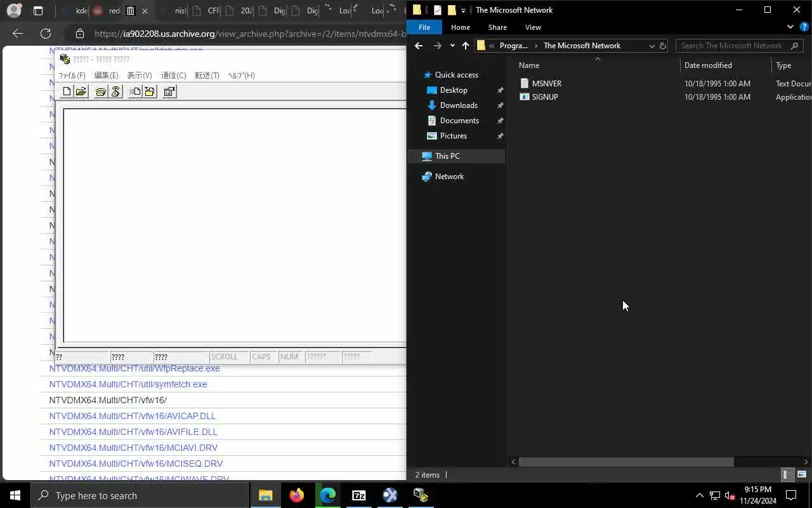Open the ヘルプ(H) menu in terminal window
This screenshot has height=508, width=812.
[241, 75]
